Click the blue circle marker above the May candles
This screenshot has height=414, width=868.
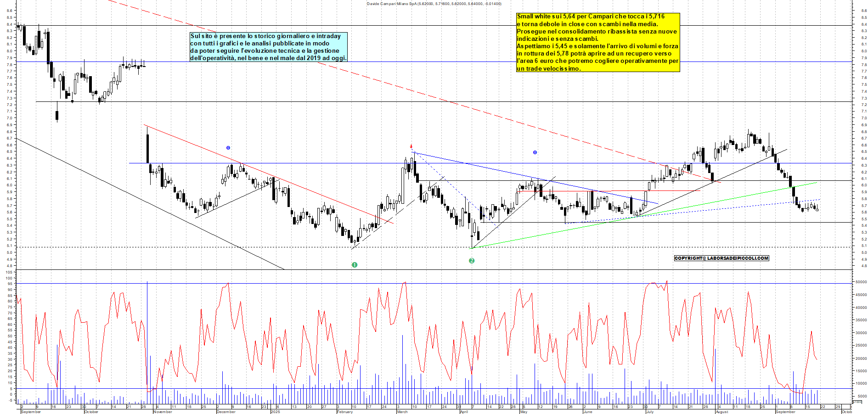[535, 152]
